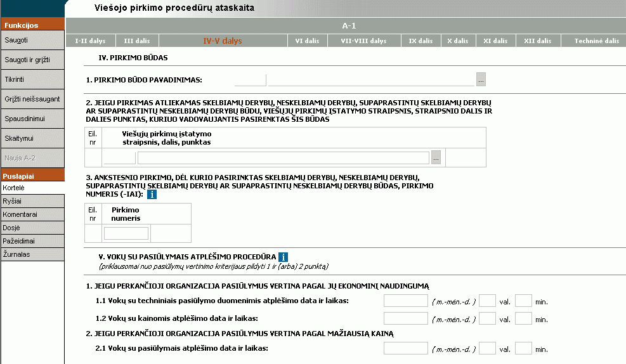Focus hours field for row 1.2

(487, 318)
